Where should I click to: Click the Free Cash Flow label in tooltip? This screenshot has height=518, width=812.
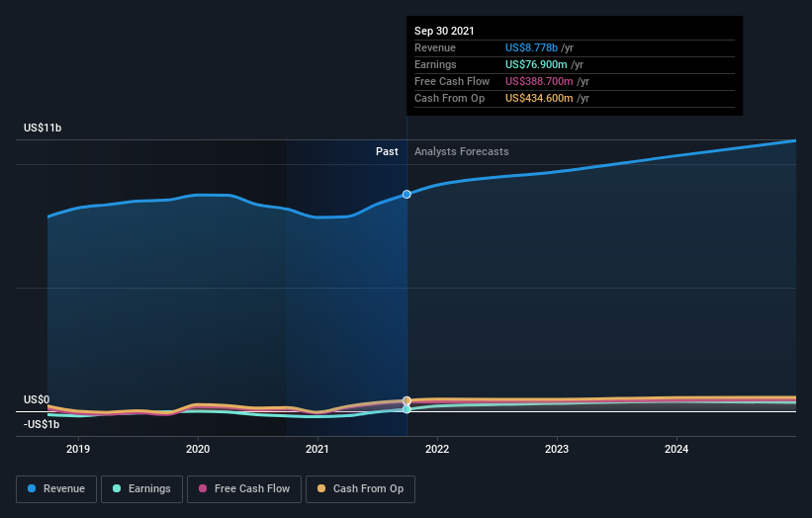452,81
